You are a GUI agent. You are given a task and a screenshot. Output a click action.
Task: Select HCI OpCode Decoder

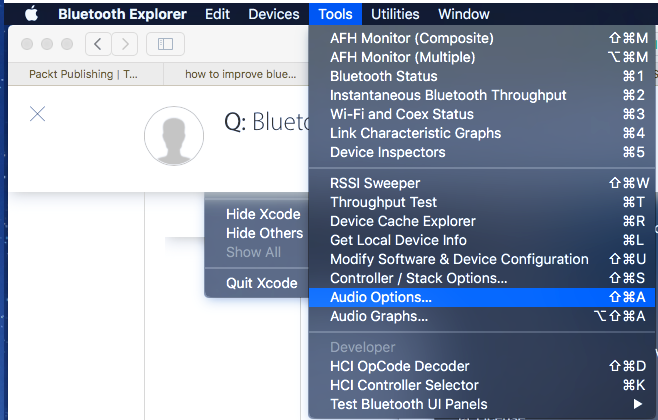tap(481, 366)
